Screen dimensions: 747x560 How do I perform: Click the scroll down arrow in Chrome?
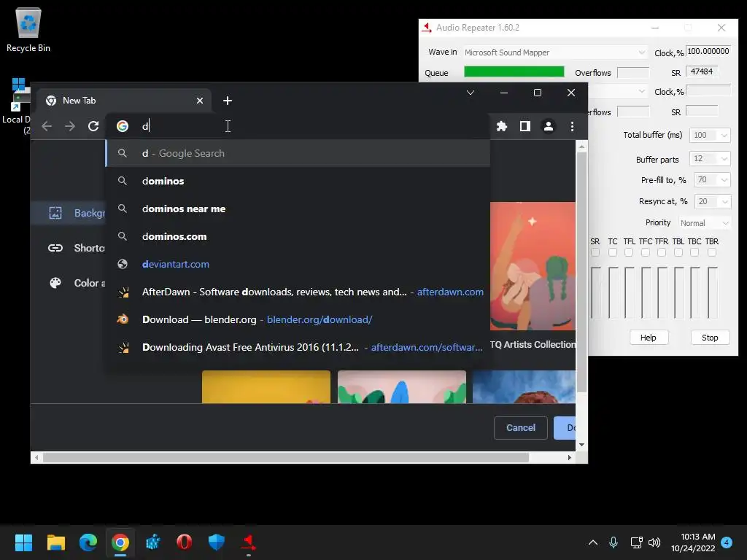tap(581, 445)
